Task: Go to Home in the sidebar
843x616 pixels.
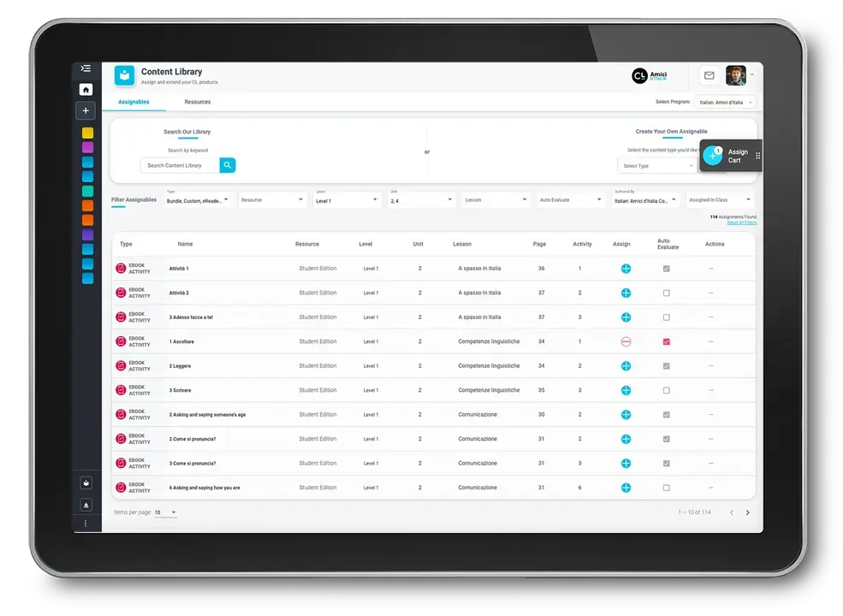Action: [x=86, y=90]
